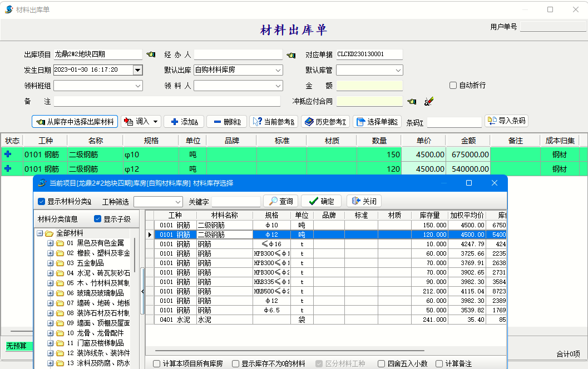Enable the 自动折行 checkbox
Screen dimensions: 588x369
453,85
